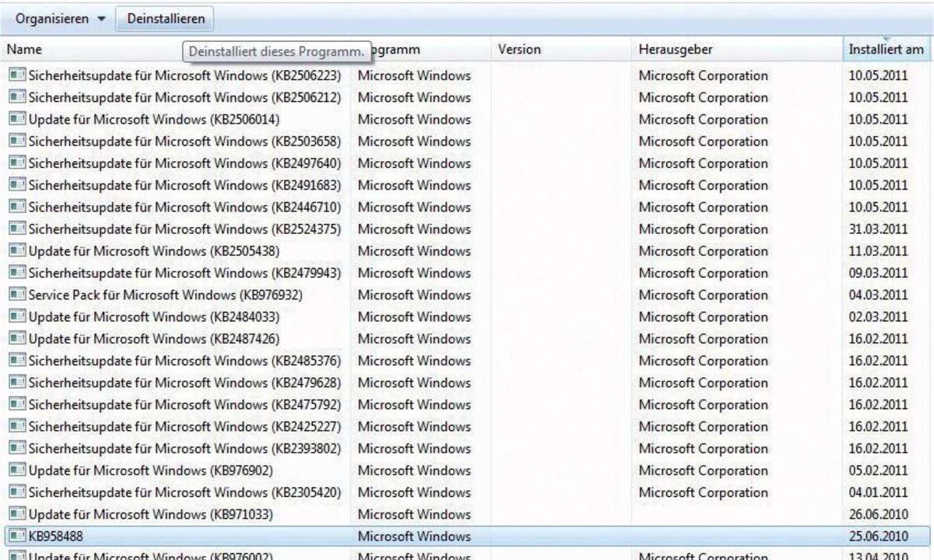
Task: Select Sicherheitsupdate für Microsoft Windows (KB2305420)
Action: [x=184, y=492]
